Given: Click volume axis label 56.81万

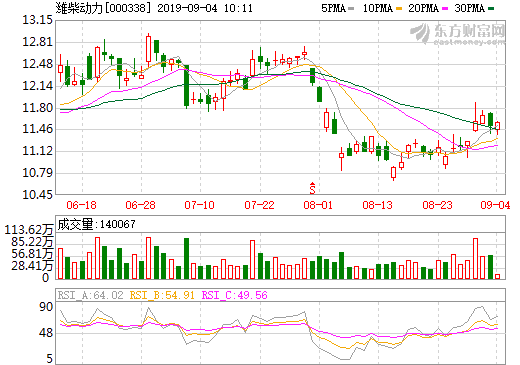Looking at the screenshot, I should click(32, 254).
